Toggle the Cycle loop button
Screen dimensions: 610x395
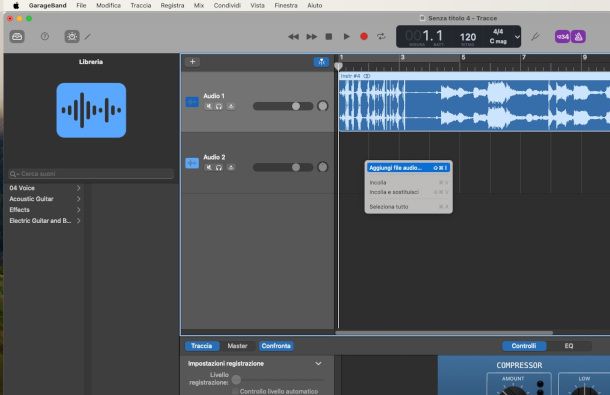pos(381,37)
